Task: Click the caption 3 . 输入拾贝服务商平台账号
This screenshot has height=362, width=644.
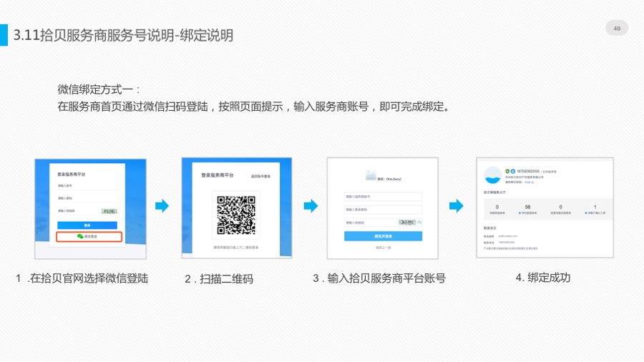Action: coord(379,278)
